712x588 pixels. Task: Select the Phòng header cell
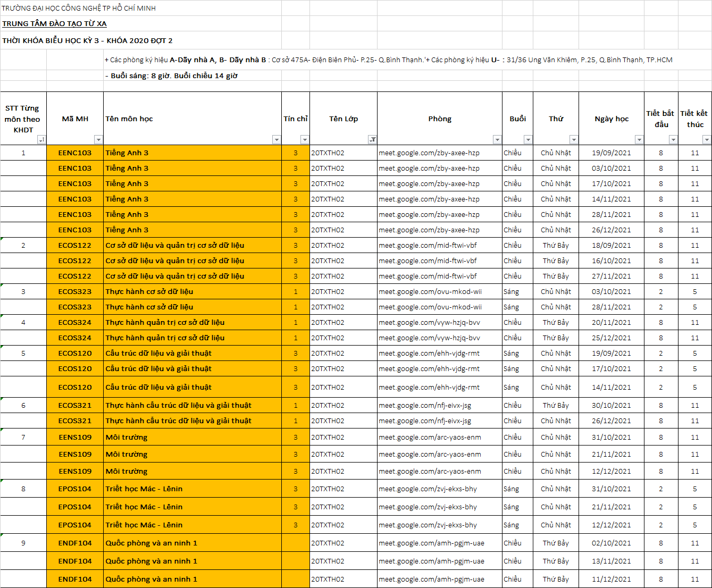tap(440, 119)
